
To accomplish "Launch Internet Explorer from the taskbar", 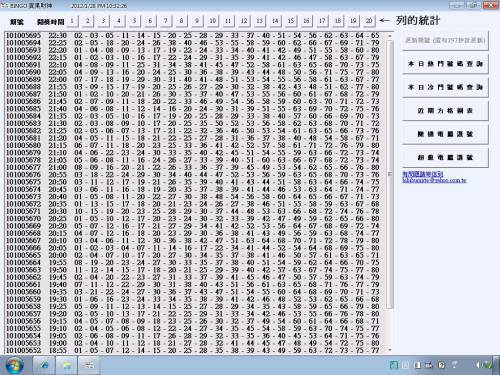I will click(x=44, y=365).
